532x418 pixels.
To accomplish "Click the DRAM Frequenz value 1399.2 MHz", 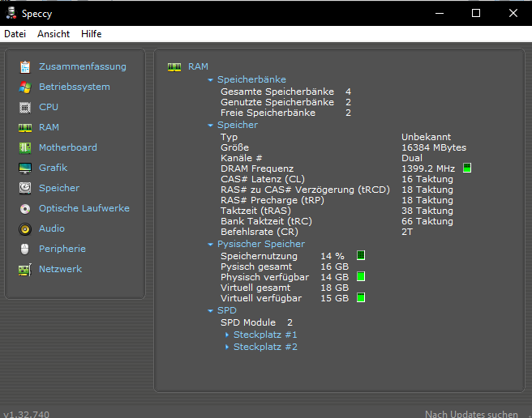I will [428, 168].
